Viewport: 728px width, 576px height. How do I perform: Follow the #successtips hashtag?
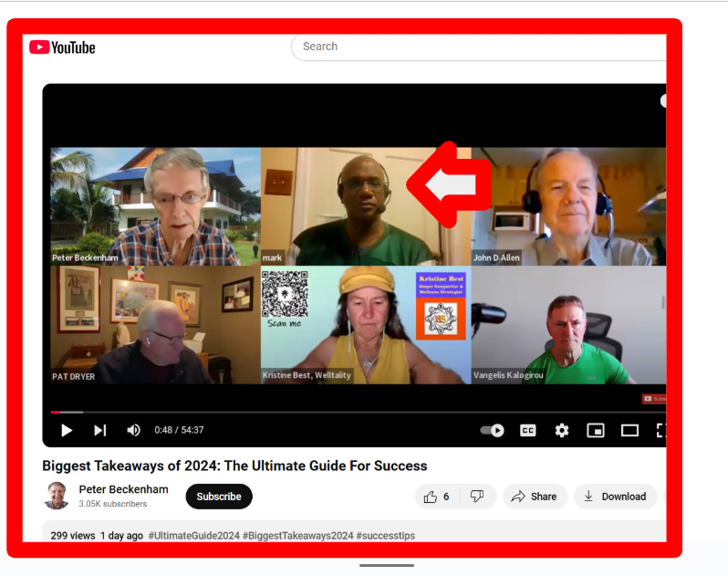pos(385,536)
